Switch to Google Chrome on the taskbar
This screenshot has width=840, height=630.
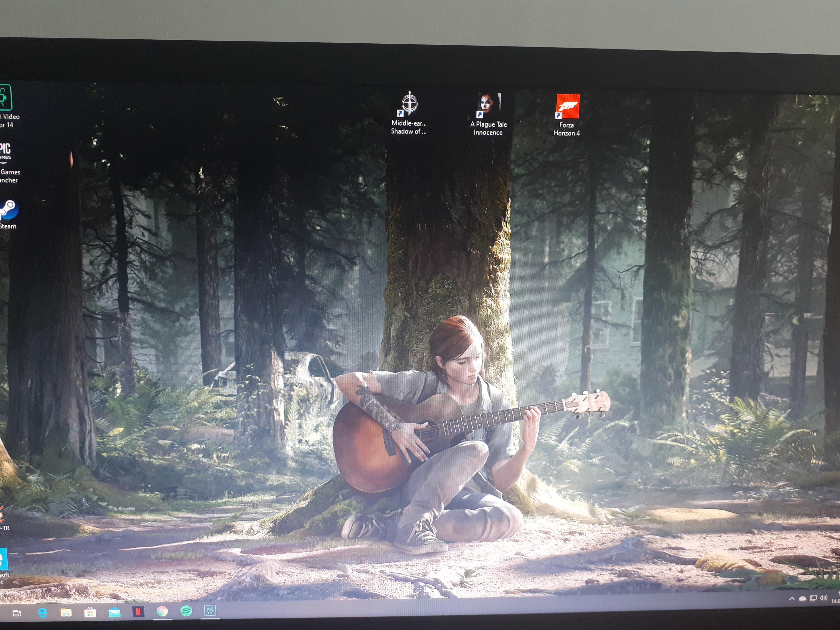coord(162,611)
